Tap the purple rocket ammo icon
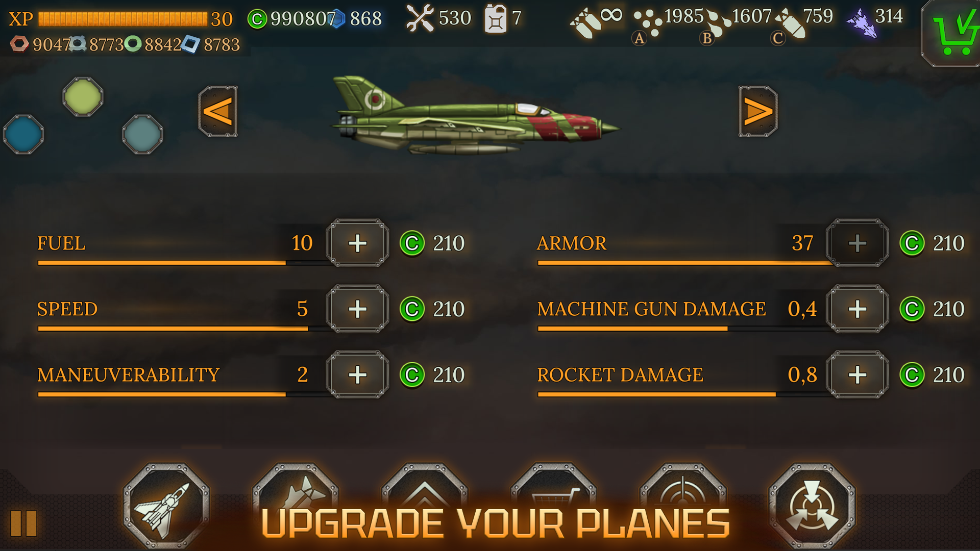 click(863, 23)
